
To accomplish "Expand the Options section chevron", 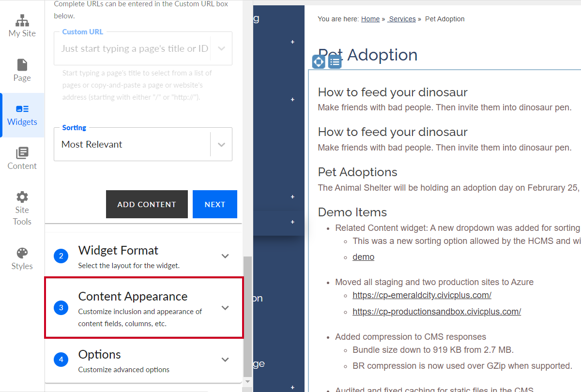I will pos(225,360).
